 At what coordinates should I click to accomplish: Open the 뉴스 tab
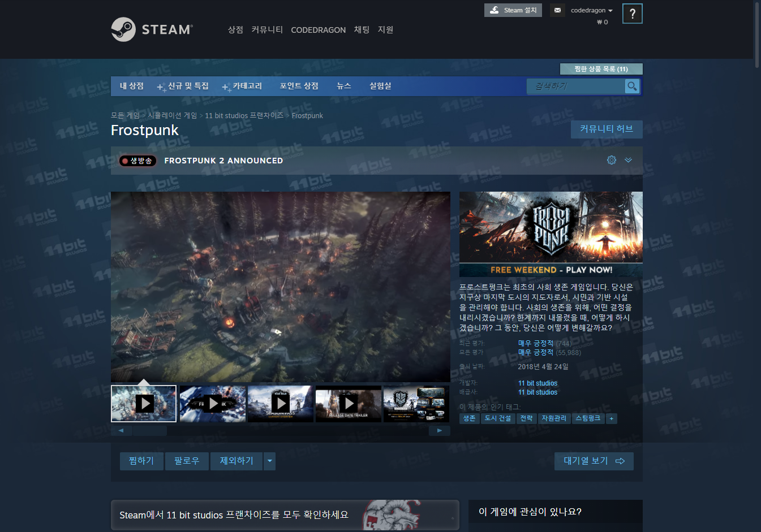[x=344, y=86]
